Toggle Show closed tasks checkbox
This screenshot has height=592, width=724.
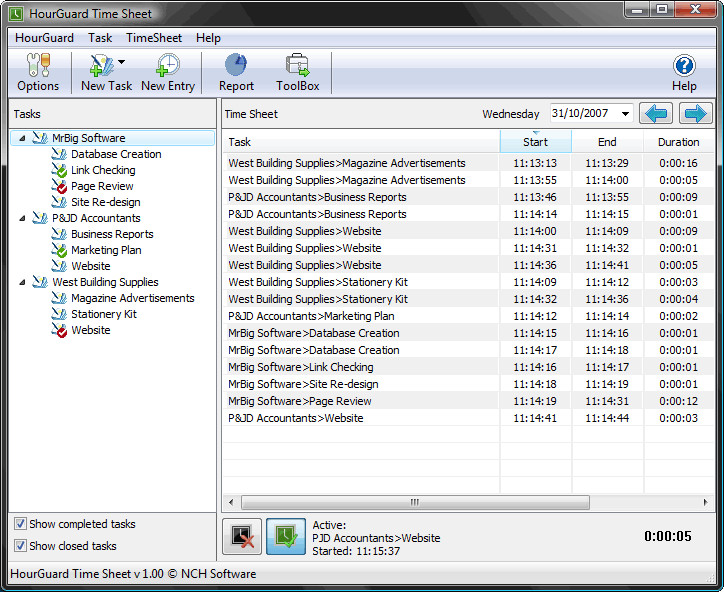20,545
